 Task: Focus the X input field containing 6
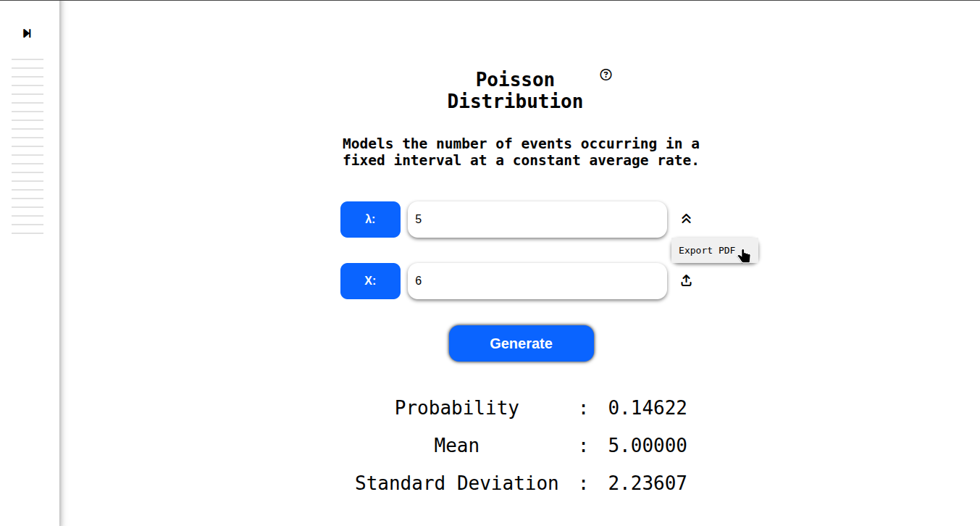tap(537, 281)
